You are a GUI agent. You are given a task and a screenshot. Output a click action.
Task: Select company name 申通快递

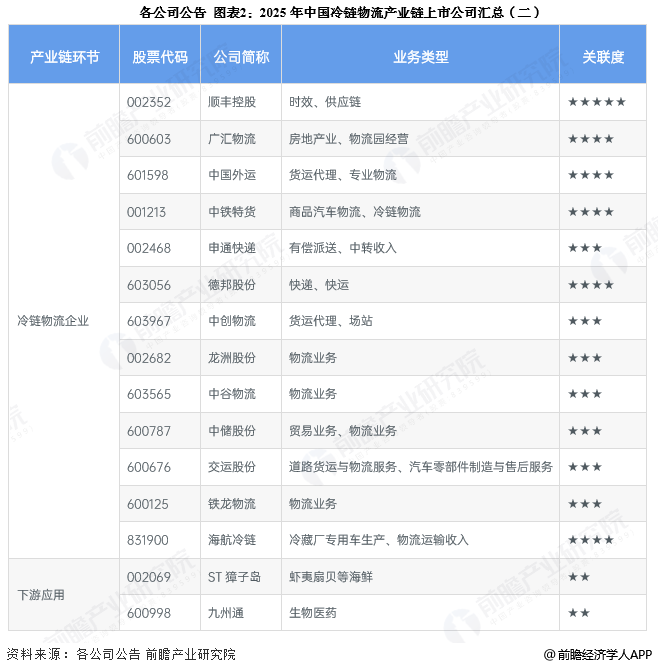pos(232,248)
